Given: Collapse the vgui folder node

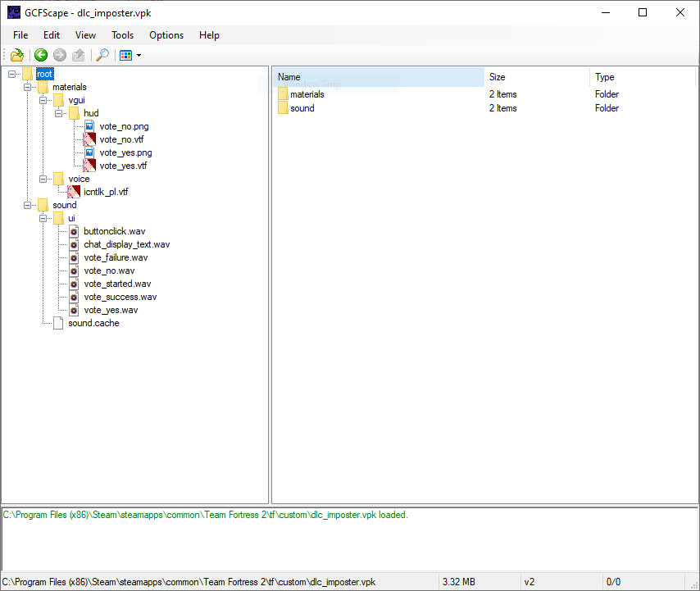Looking at the screenshot, I should pos(43,100).
